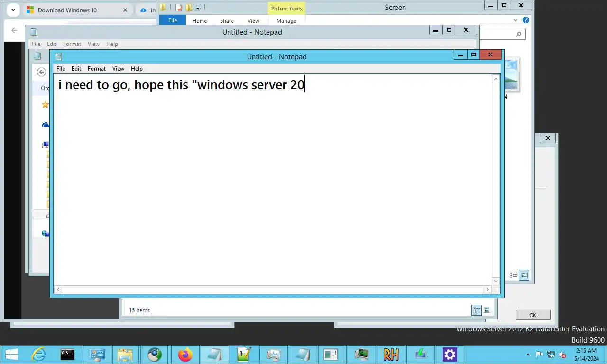
Task: Open Edit menu in front Notepad
Action: pos(76,69)
